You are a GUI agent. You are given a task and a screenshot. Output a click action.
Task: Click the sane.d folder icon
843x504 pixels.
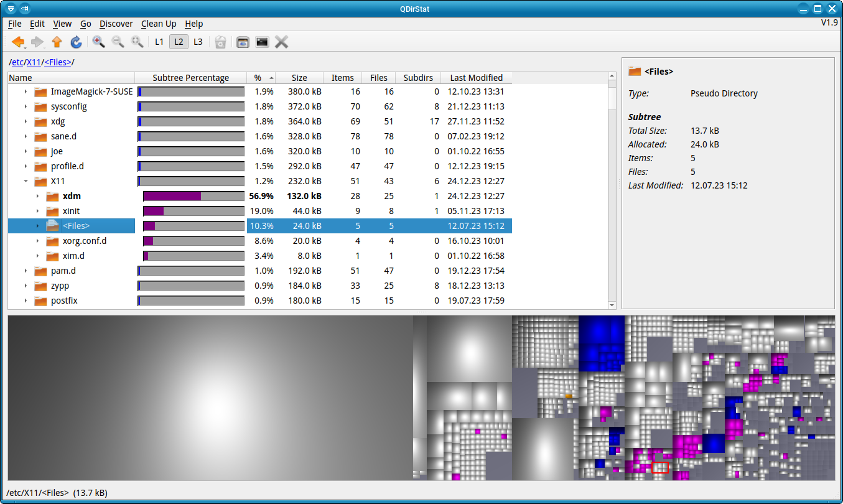pyautogui.click(x=40, y=136)
